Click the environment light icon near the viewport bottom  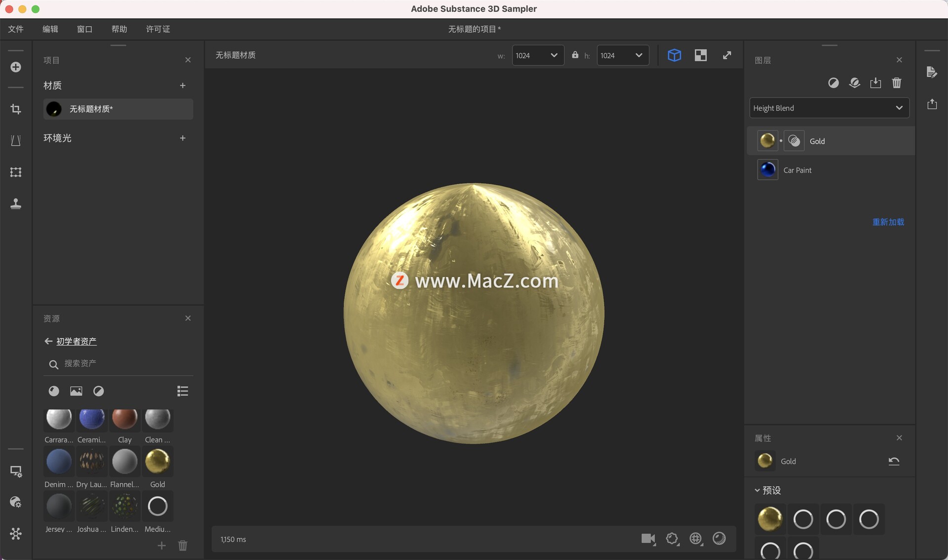pyautogui.click(x=696, y=539)
